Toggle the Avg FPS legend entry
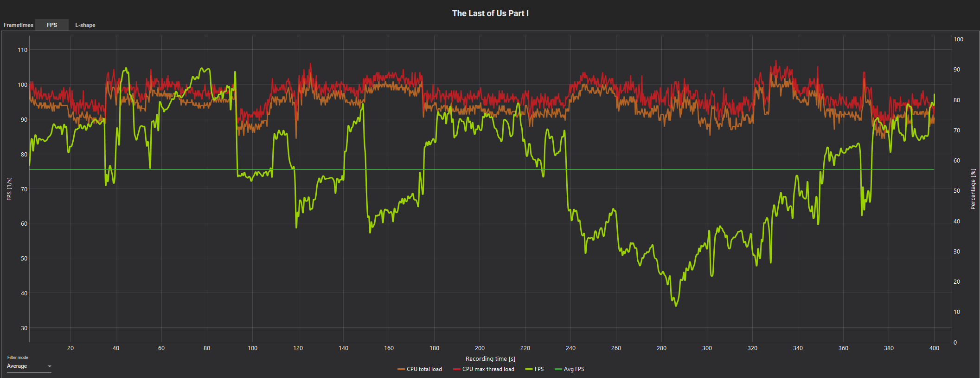 [569, 369]
